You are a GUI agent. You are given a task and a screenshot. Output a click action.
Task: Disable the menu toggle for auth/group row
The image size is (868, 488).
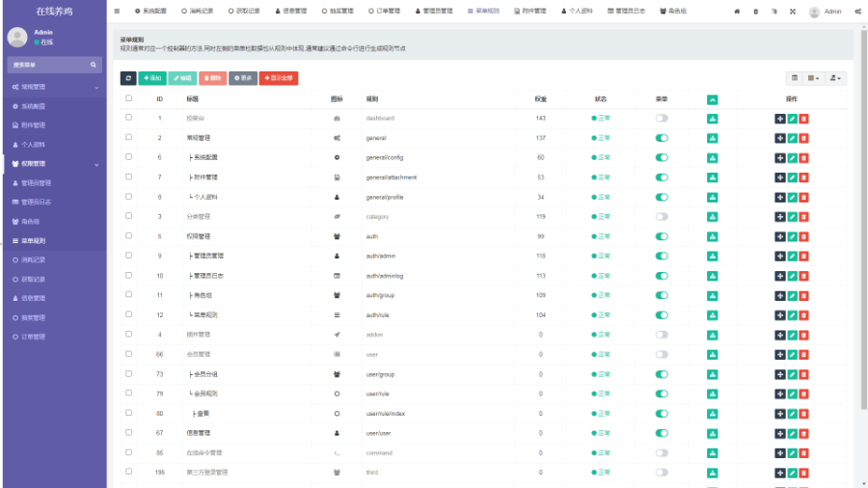662,295
